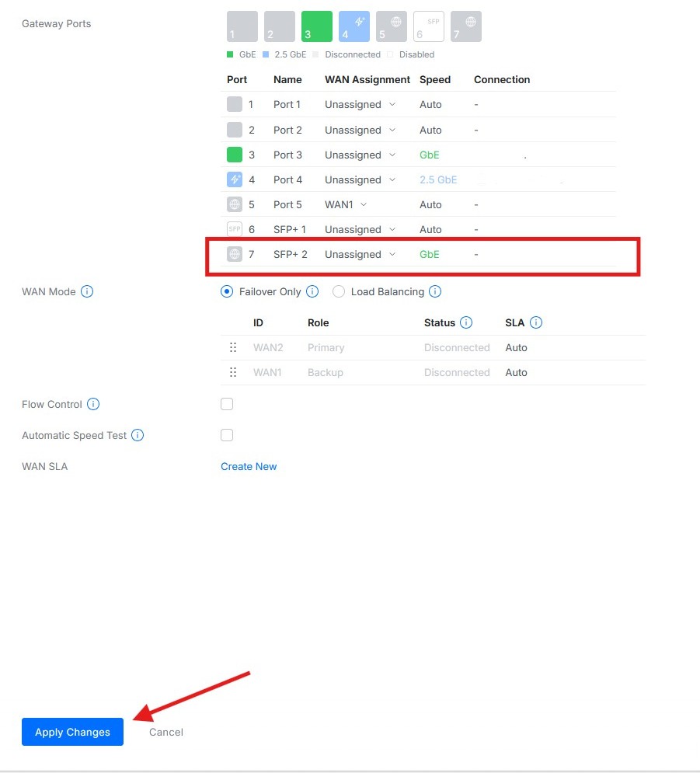Click the Flow Control info icon

(92, 404)
